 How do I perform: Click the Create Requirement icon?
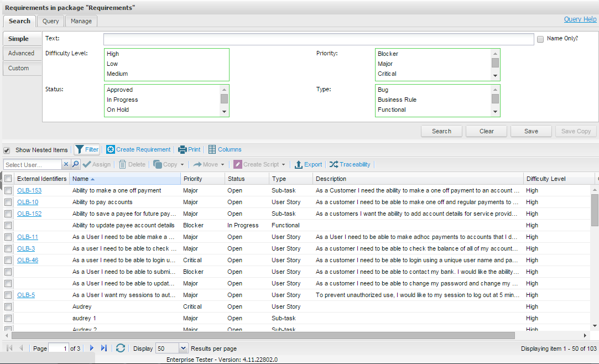[x=111, y=149]
